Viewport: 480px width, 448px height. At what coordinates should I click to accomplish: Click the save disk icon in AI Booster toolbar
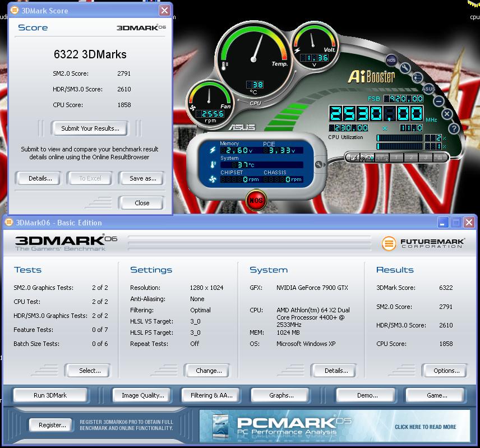(440, 158)
